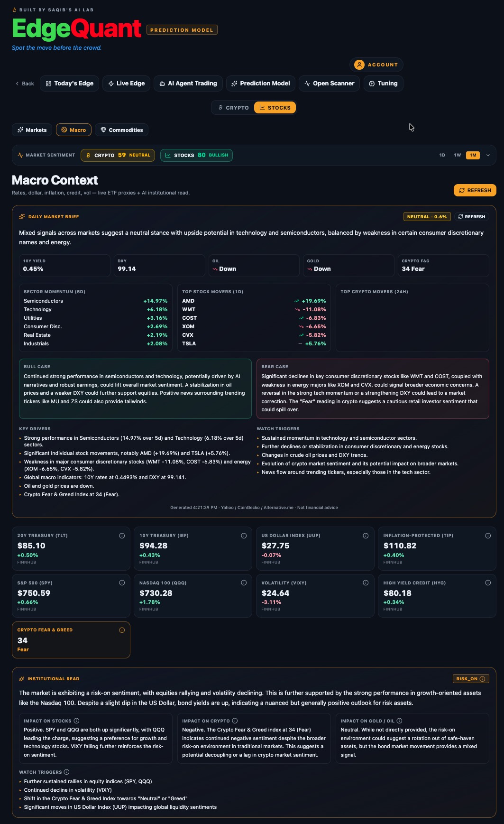The width and height of the screenshot is (504, 824).
Task: Click the EdgeQuant logo
Action: tap(76, 28)
